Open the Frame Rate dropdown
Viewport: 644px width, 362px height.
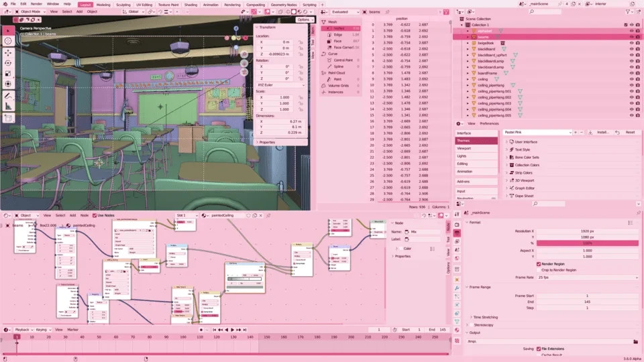coord(588,278)
